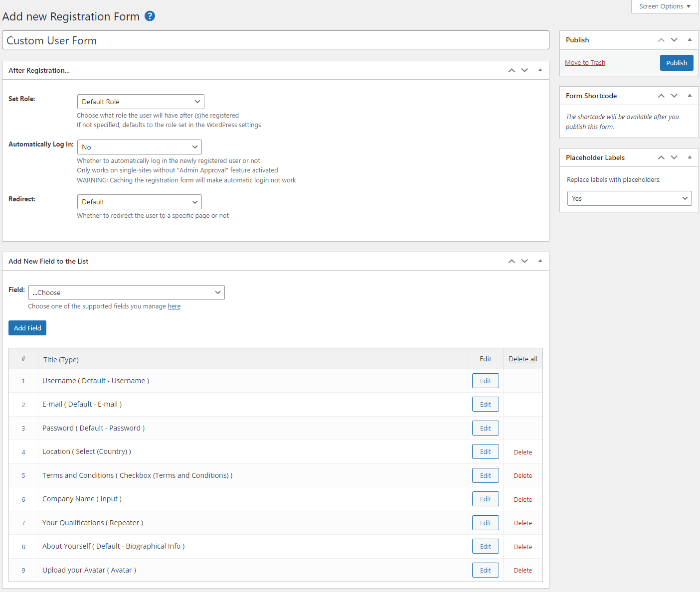Image resolution: width=700 pixels, height=592 pixels.
Task: Edit the About Yourself row
Action: (486, 546)
